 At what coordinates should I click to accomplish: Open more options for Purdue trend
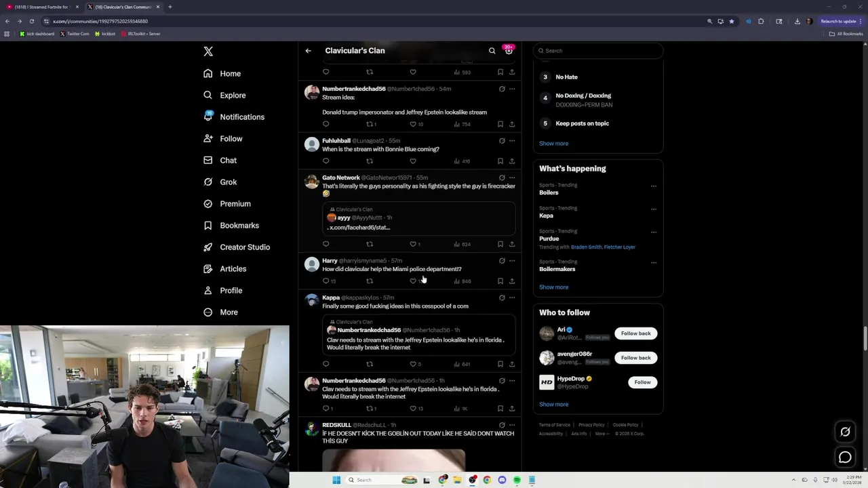tap(654, 232)
